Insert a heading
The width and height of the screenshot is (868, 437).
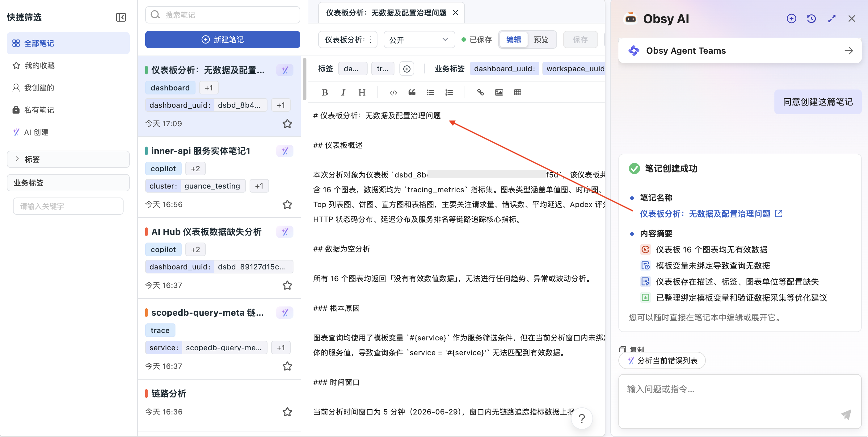[362, 92]
